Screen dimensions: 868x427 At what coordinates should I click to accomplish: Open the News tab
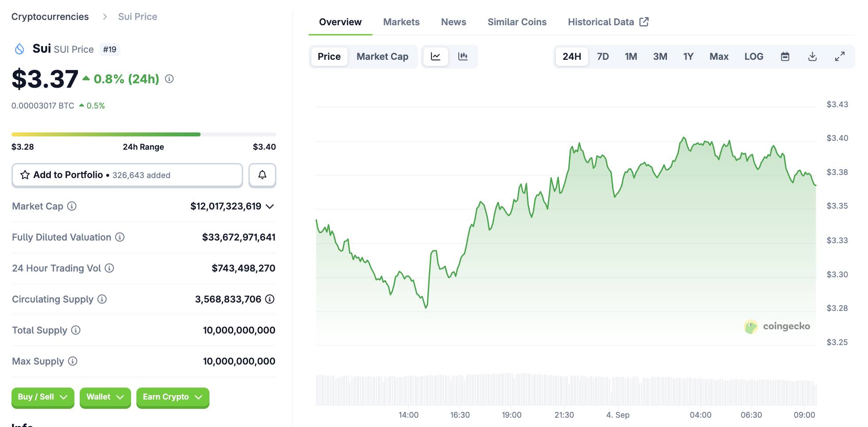[453, 22]
